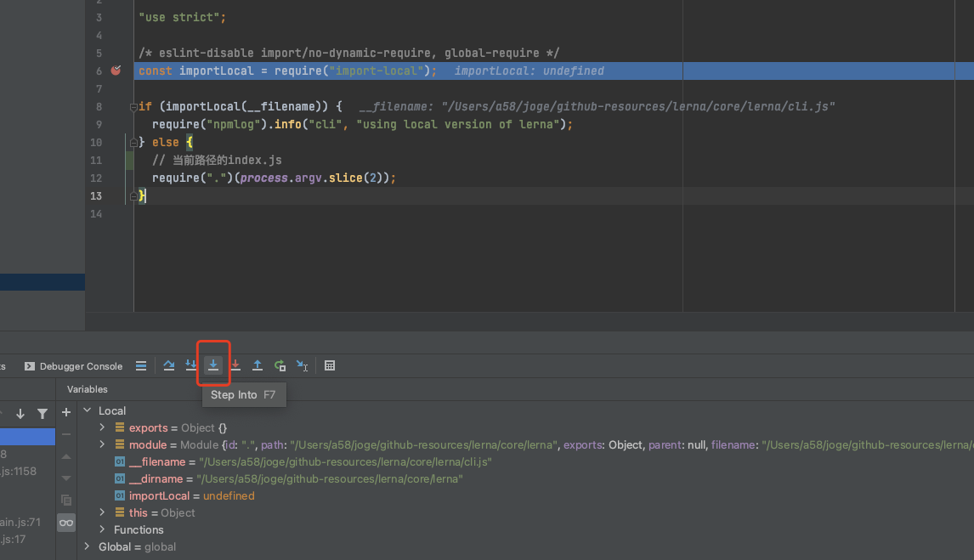Expand the module variable node
This screenshot has height=560, width=974.
(x=103, y=444)
